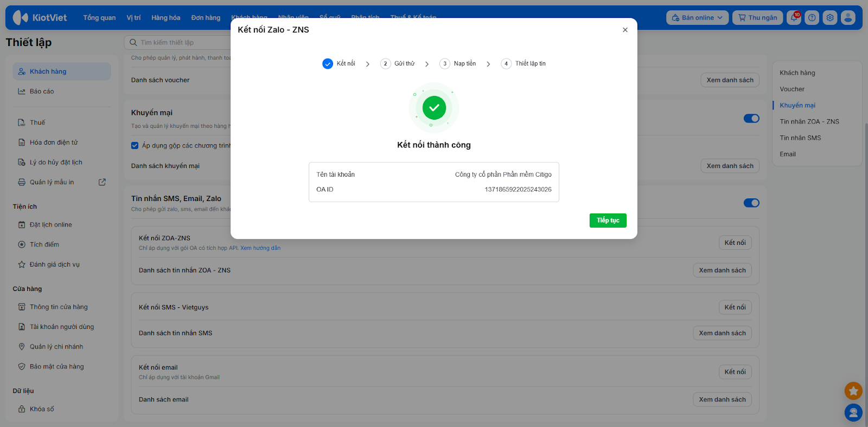Click the settings search magnifier icon
The height and width of the screenshot is (427, 868).
point(133,42)
